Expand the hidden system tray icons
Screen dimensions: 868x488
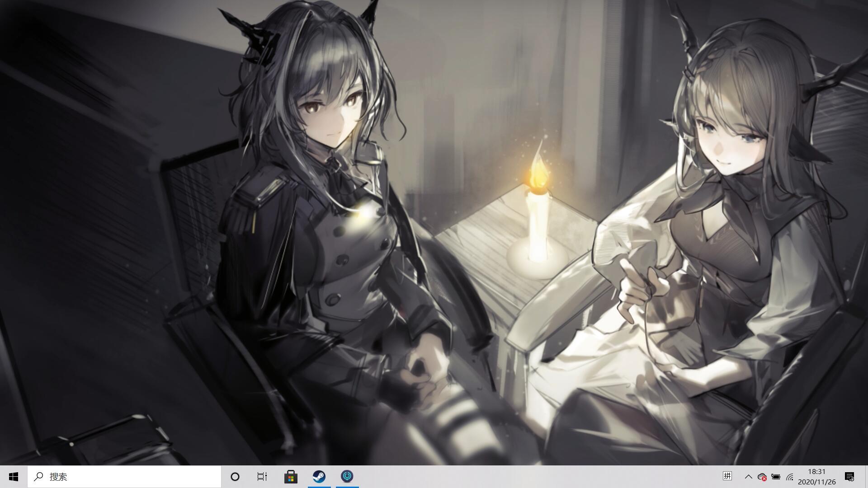coord(748,477)
